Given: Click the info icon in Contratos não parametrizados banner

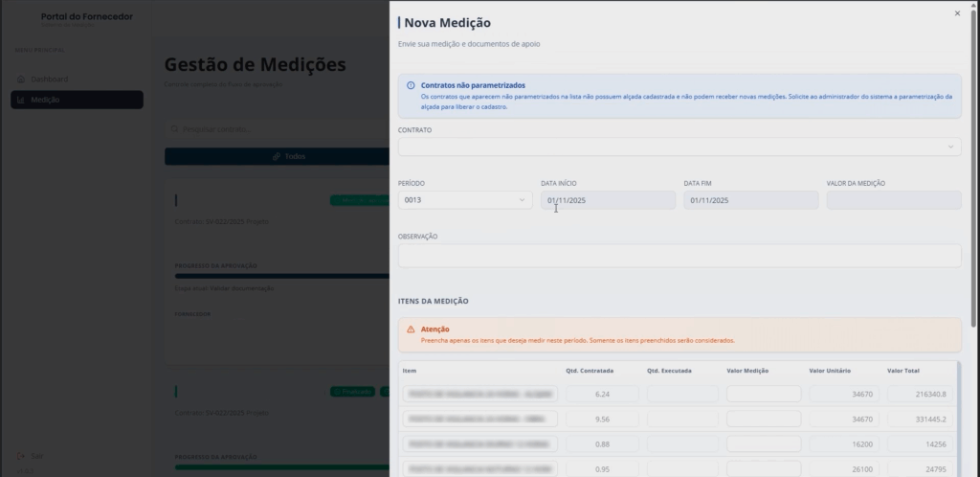Looking at the screenshot, I should tap(411, 85).
